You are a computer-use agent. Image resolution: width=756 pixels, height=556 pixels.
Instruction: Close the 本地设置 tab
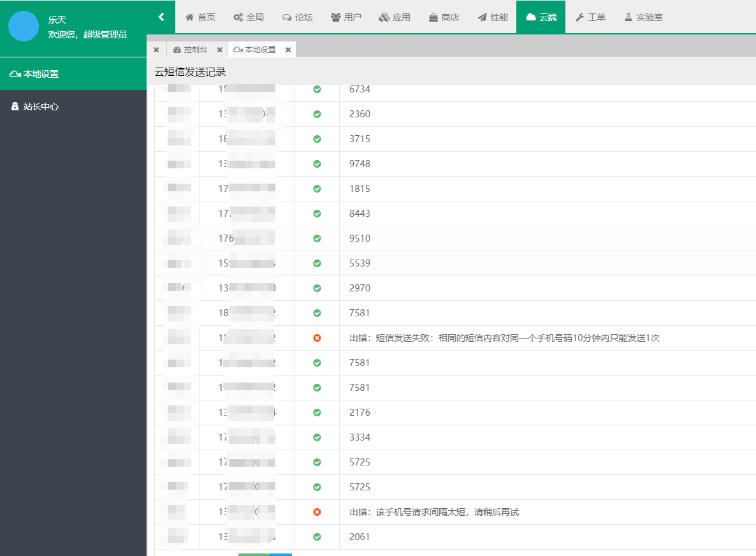click(288, 50)
